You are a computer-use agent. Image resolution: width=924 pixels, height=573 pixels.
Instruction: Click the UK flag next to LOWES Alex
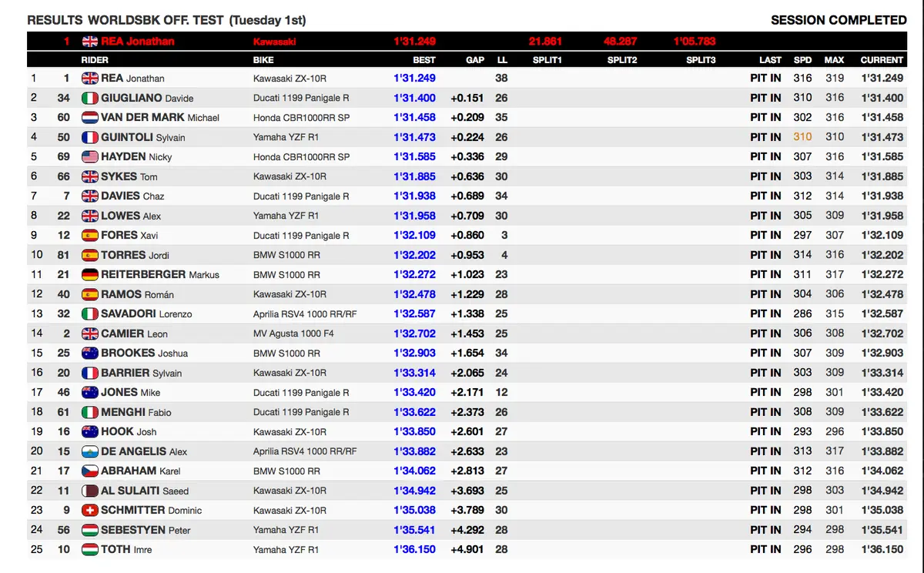[90, 216]
